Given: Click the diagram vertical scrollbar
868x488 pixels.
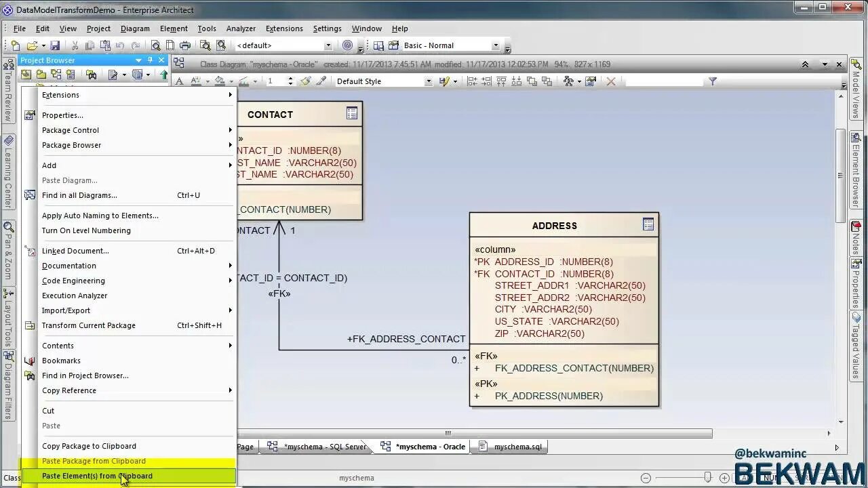Looking at the screenshot, I should (840, 175).
